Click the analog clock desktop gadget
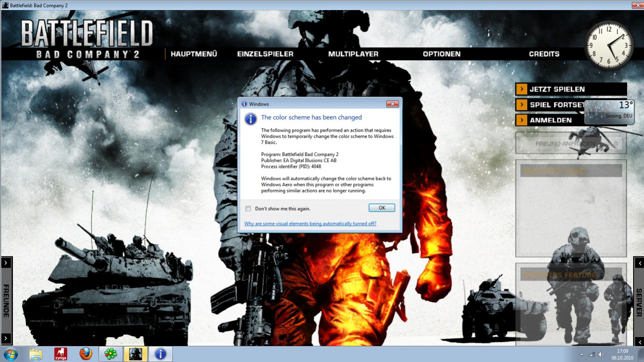The width and height of the screenshot is (644, 362). pos(609,45)
